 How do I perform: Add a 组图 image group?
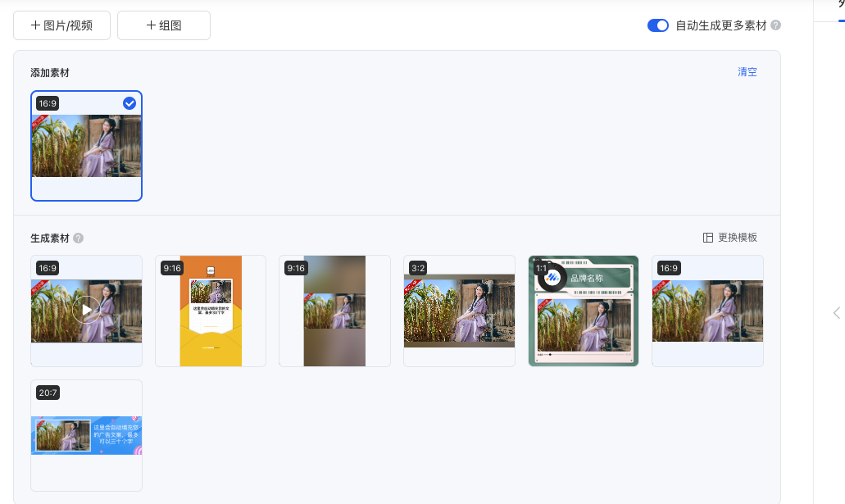[164, 25]
